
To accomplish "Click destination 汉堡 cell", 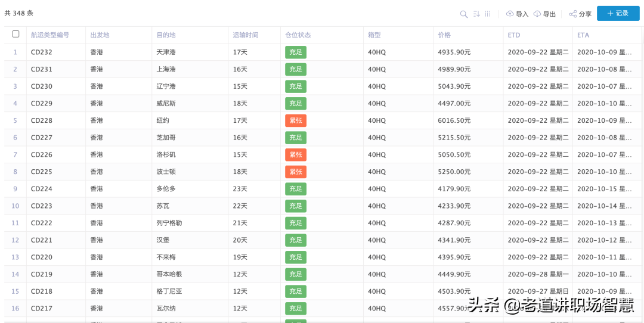I will click(x=190, y=240).
